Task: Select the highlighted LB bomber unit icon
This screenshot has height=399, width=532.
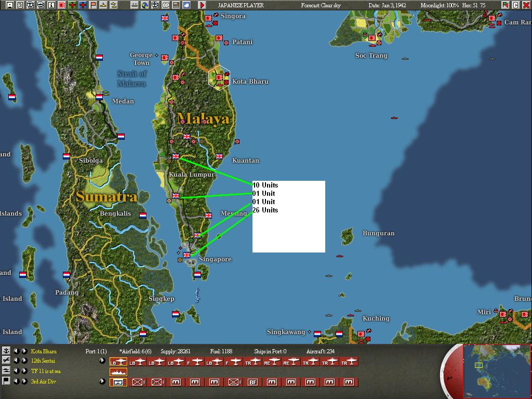Action: [118, 362]
